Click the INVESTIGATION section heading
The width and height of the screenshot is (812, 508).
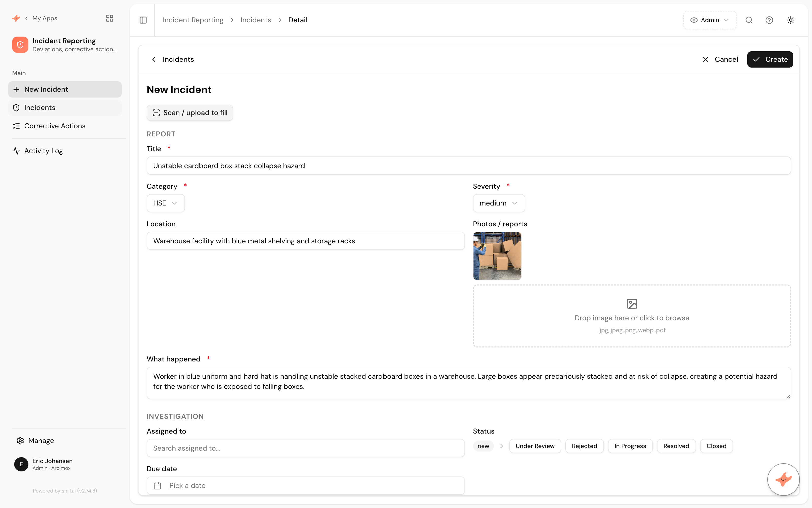175,417
